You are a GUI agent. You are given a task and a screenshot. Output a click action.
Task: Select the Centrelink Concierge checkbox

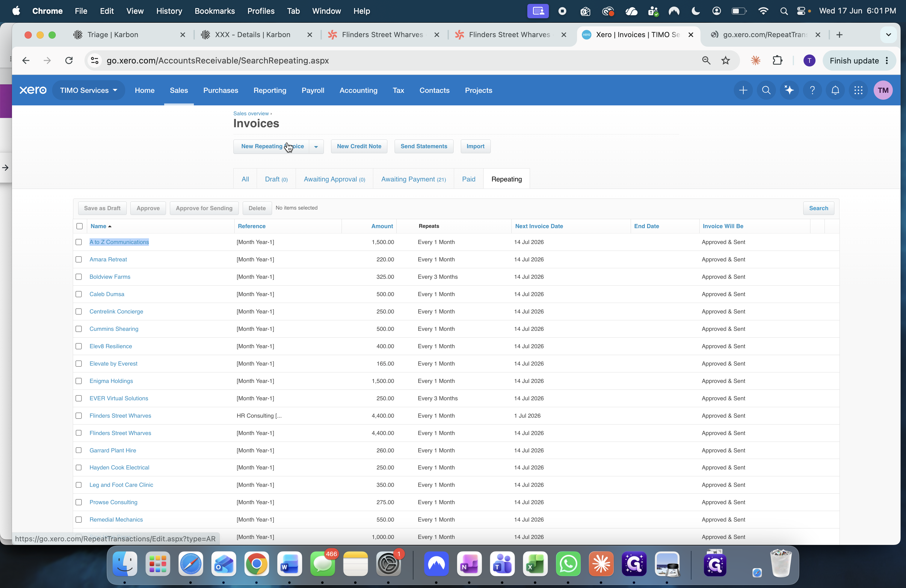[78, 311]
